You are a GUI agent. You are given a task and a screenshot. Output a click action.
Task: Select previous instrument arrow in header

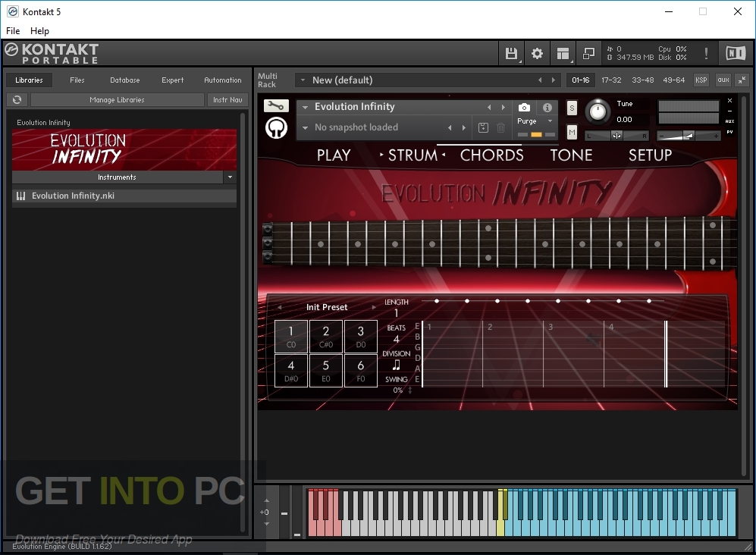click(489, 107)
